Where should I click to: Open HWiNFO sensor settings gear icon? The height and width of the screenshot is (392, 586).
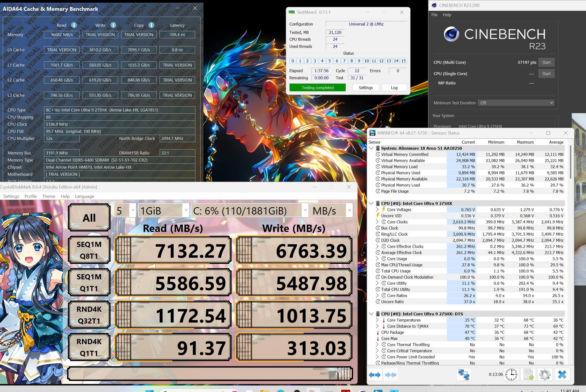pos(545,375)
